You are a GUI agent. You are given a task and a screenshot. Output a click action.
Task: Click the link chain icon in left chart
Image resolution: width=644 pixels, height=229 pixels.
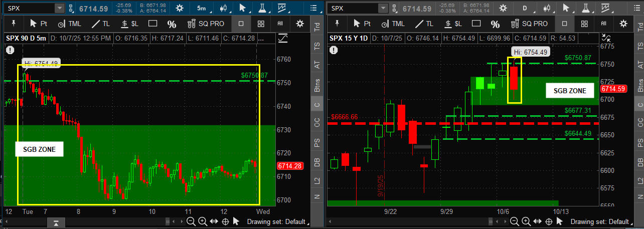click(71, 8)
